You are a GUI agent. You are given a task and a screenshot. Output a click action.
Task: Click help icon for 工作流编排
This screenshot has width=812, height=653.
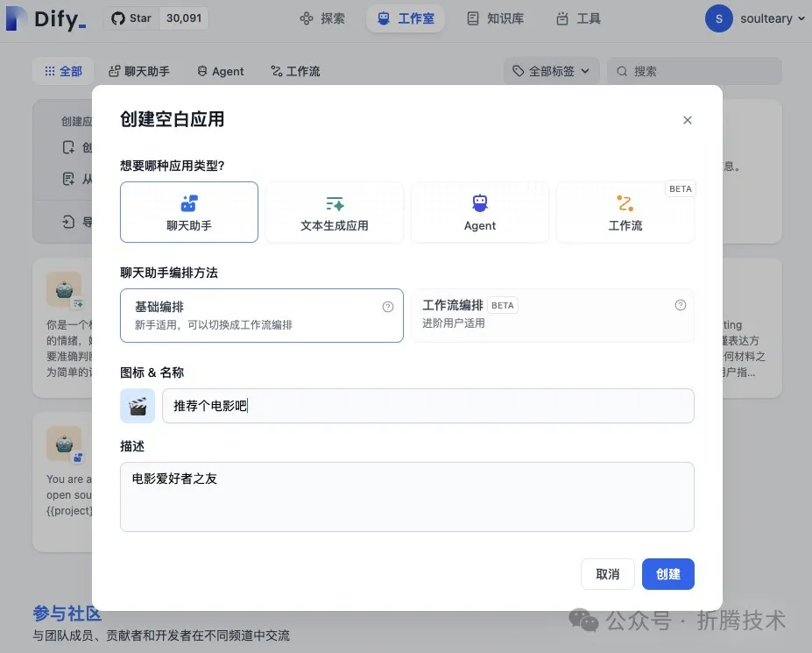(681, 305)
